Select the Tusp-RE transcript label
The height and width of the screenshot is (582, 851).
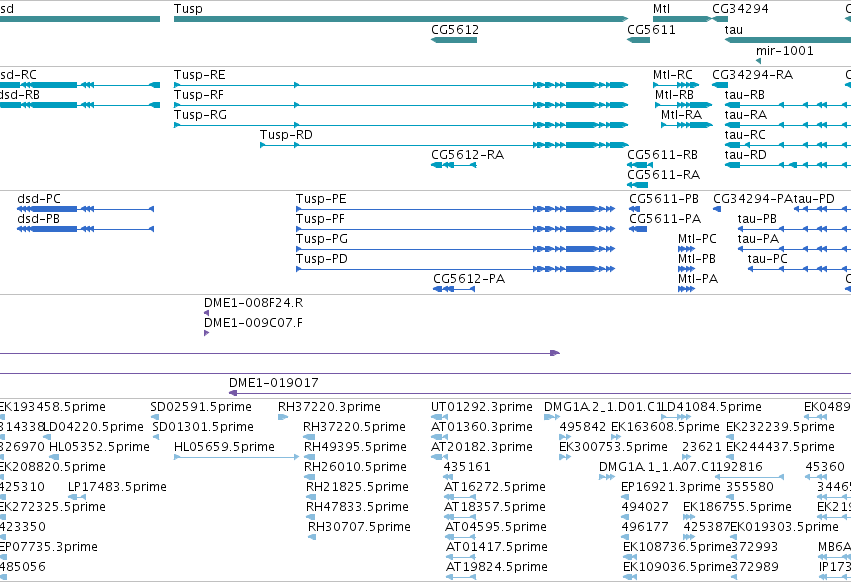pyautogui.click(x=199, y=74)
